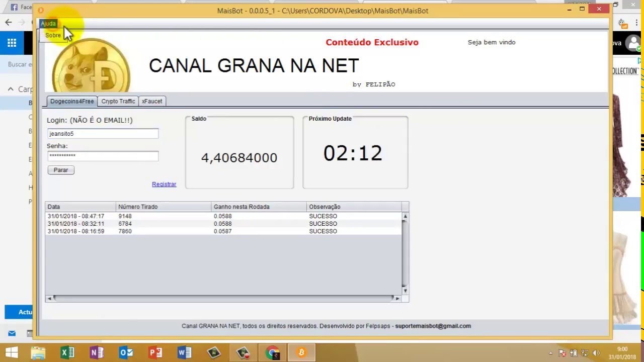Click the Login username field
This screenshot has height=362, width=644.
pyautogui.click(x=103, y=134)
